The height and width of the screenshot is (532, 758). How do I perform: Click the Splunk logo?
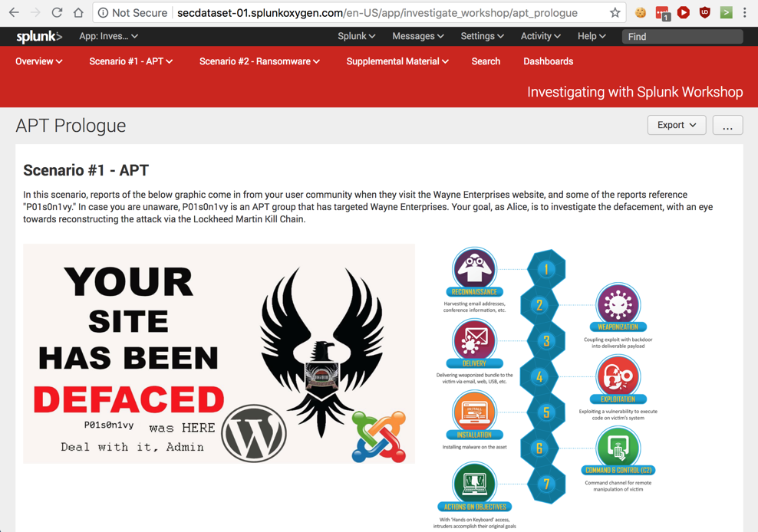[x=39, y=36]
